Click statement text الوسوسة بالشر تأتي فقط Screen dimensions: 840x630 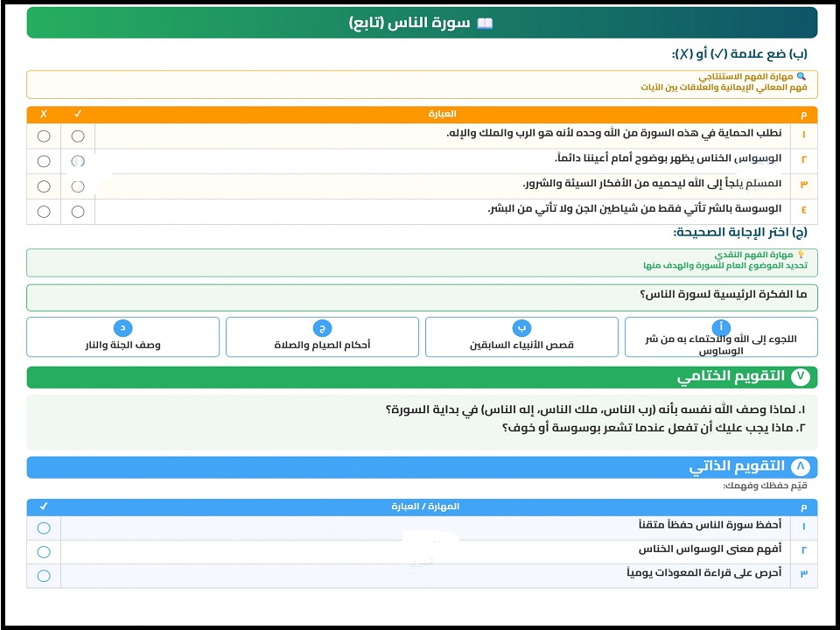634,209
